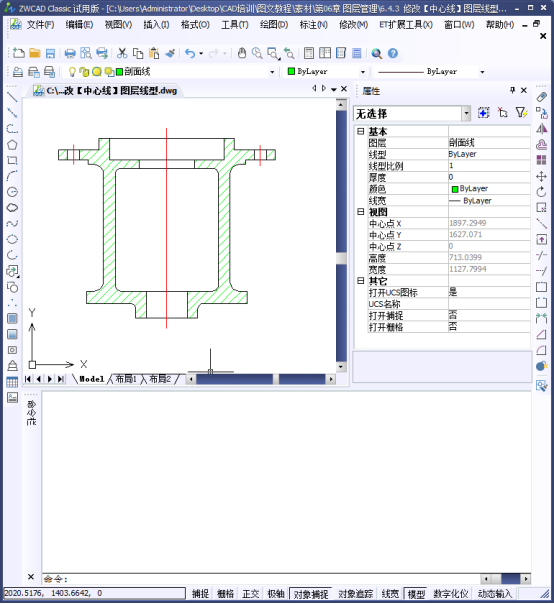The width and height of the screenshot is (554, 604).
Task: Open the 格式(O) menu
Action: click(x=195, y=25)
